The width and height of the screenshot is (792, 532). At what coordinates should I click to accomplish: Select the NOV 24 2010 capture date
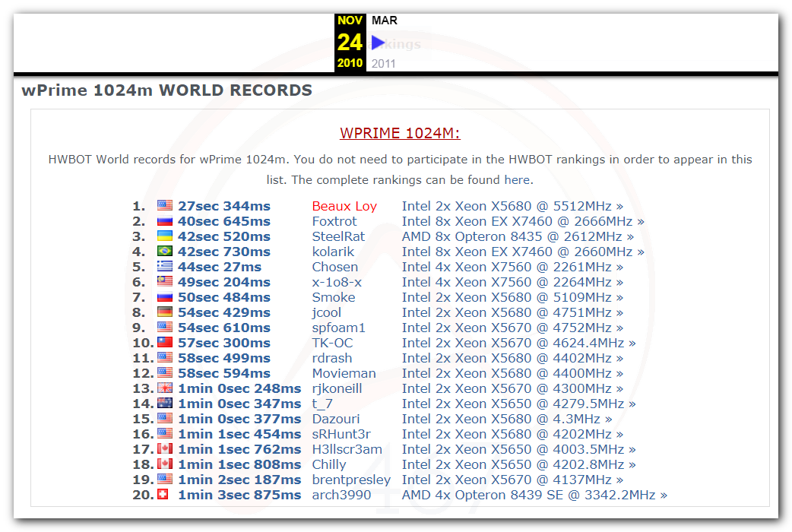pyautogui.click(x=350, y=43)
